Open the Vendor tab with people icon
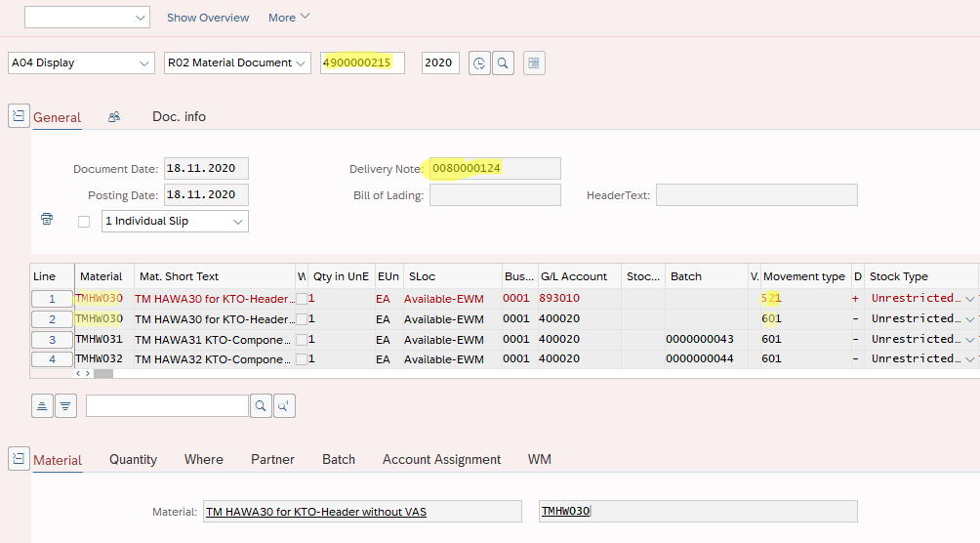This screenshot has height=543, width=980. (114, 117)
